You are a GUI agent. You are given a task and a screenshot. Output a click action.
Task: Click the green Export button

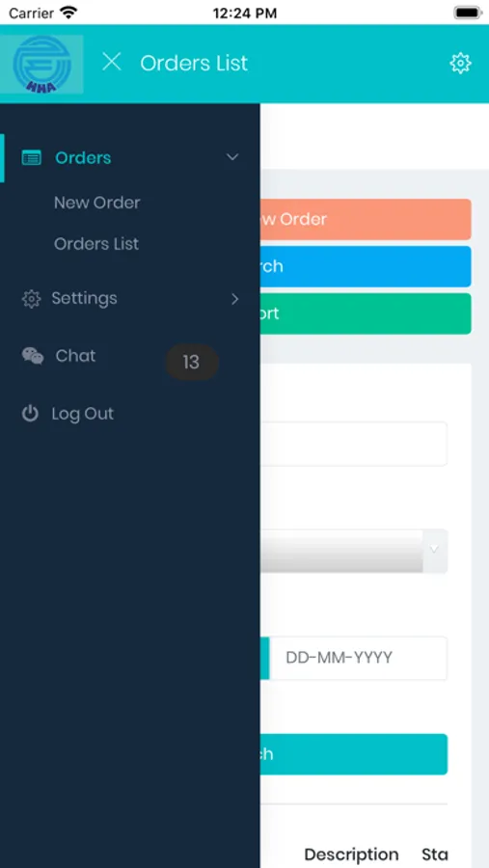click(x=366, y=313)
